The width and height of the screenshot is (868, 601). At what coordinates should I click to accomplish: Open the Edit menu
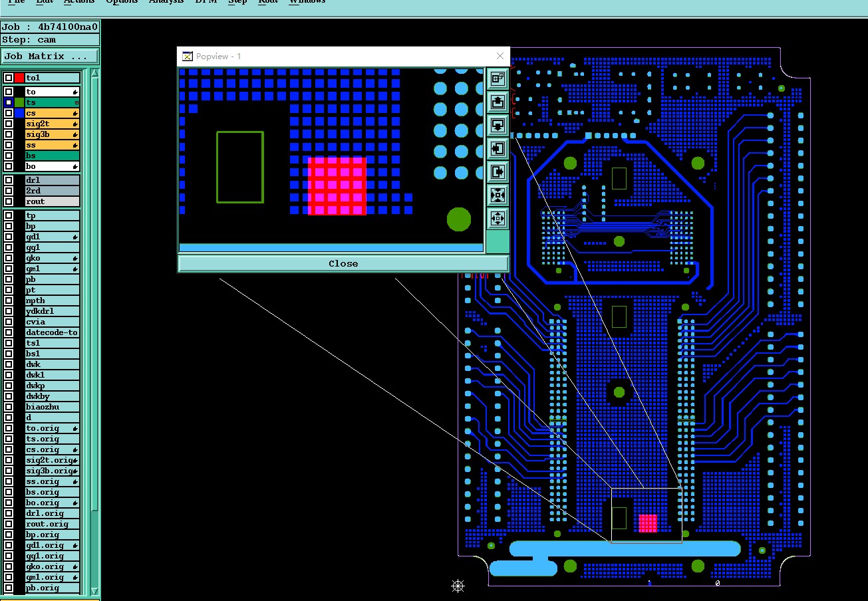coord(45,2)
